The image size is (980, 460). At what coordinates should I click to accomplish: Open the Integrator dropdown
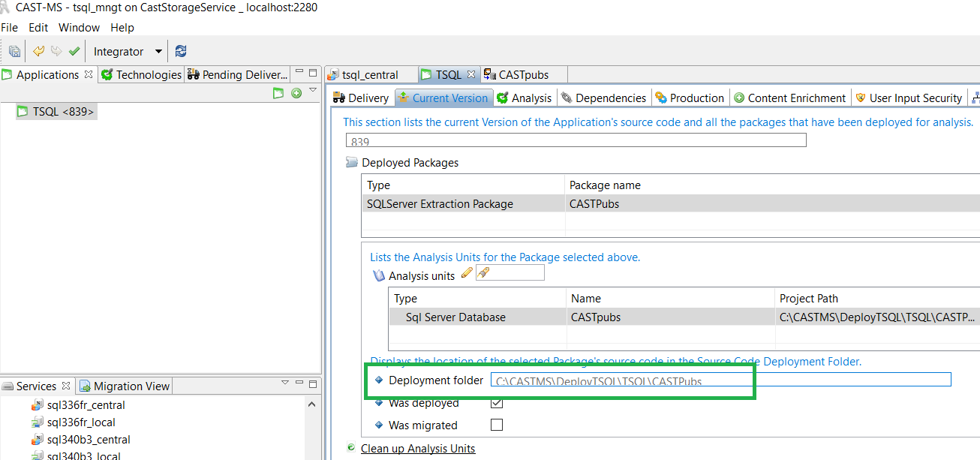tap(158, 52)
